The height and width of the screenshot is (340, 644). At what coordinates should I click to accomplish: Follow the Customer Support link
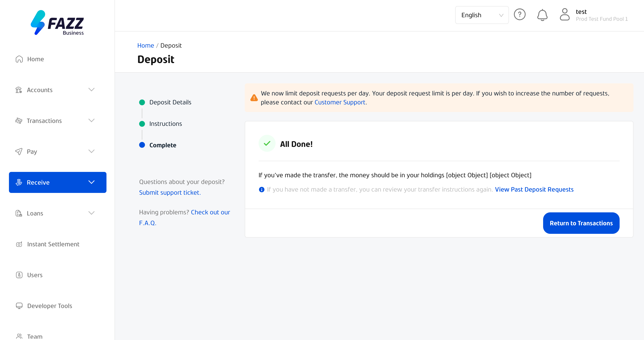(x=340, y=102)
